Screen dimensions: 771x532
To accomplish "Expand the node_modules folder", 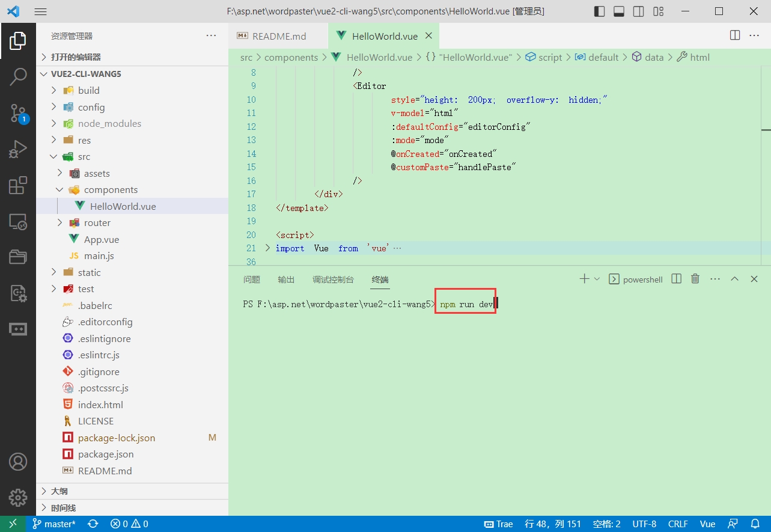I will click(x=109, y=123).
